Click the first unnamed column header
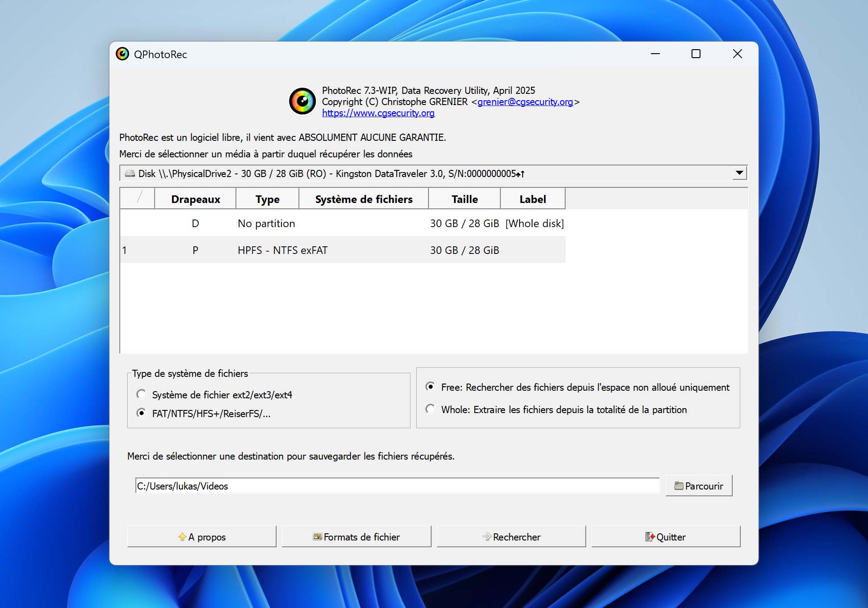Screen dimensions: 868x608 tap(138, 199)
